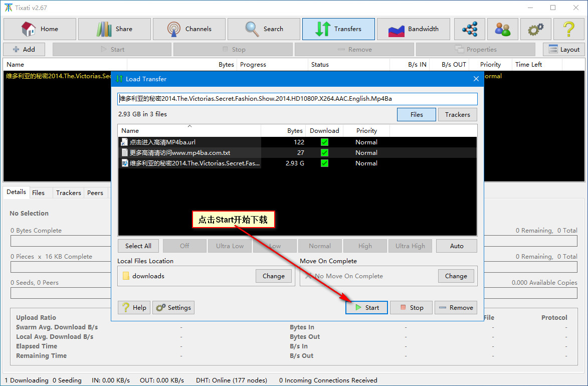Click Select All button

[x=138, y=246]
